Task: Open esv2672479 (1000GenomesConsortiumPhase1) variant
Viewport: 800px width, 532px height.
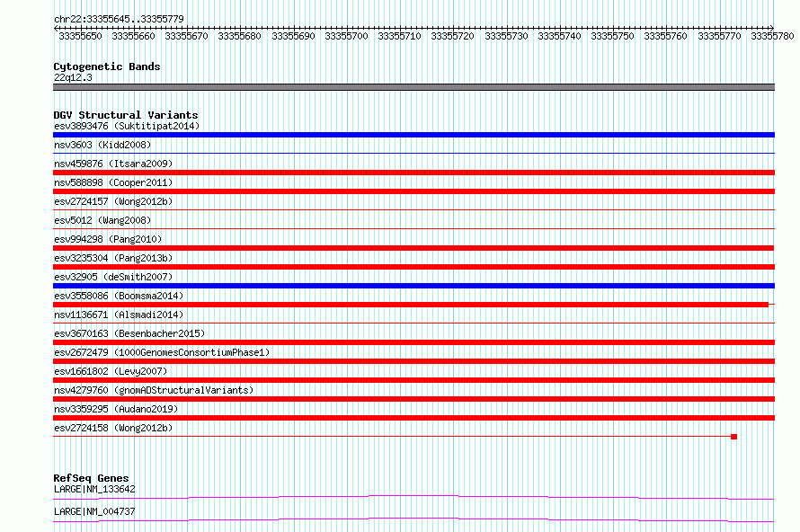Action: coord(162,352)
